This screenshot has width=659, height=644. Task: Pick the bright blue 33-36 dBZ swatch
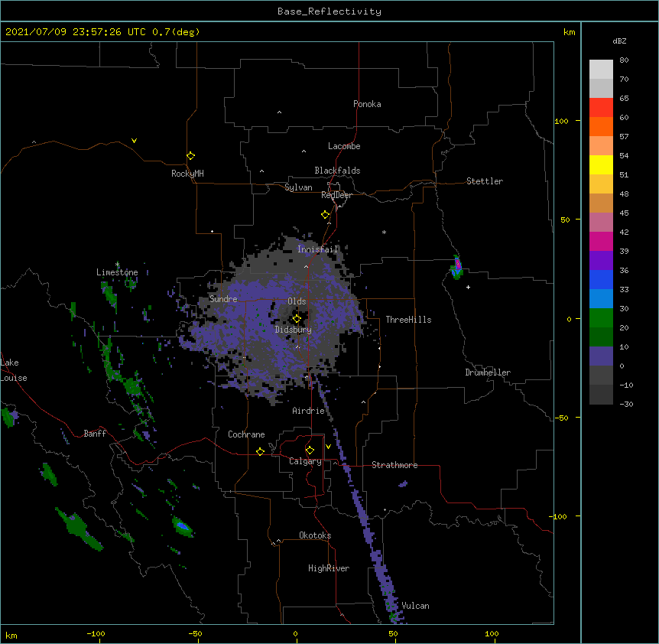click(601, 279)
